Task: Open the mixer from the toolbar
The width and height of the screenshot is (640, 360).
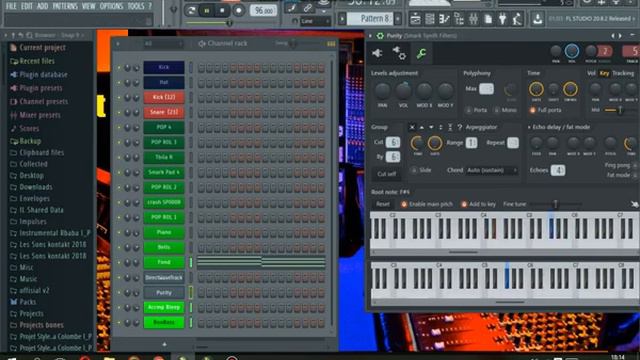Action: coord(473,18)
